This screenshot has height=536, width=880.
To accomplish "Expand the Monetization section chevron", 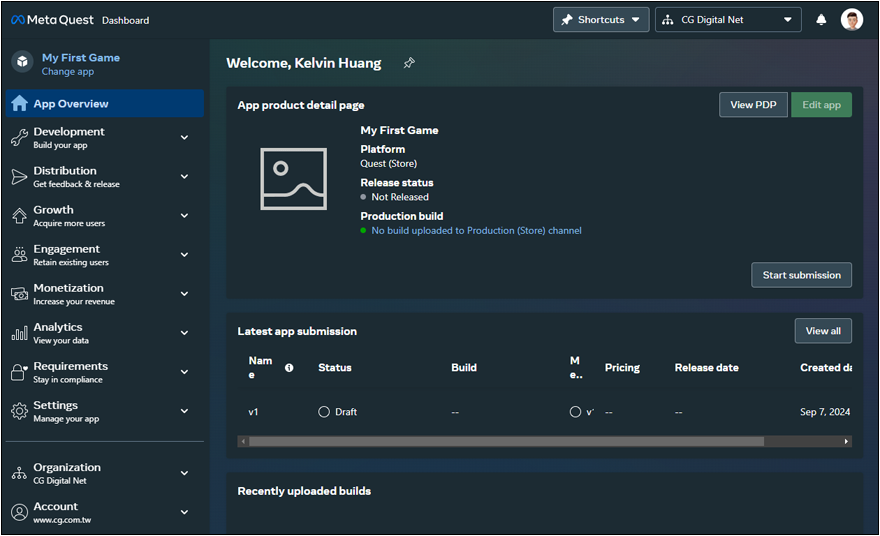I will (184, 294).
